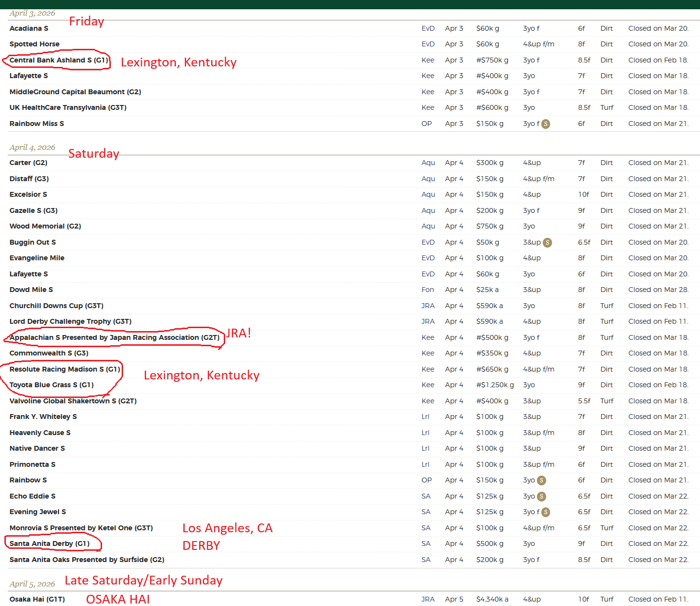Click the S badge beside Rainbow S 3yo
Viewport: 700px width, 606px height.
(x=541, y=481)
